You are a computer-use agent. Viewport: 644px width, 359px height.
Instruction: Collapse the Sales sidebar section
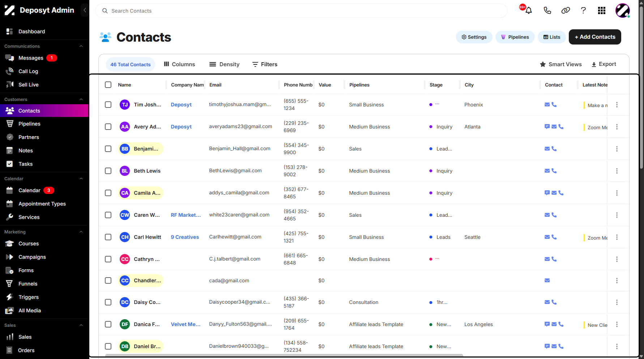pyautogui.click(x=81, y=325)
